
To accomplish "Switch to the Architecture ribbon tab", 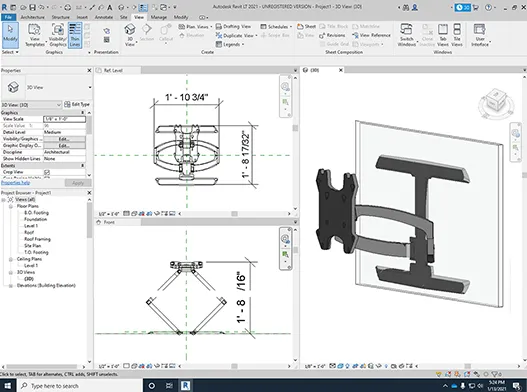I will 33,17.
